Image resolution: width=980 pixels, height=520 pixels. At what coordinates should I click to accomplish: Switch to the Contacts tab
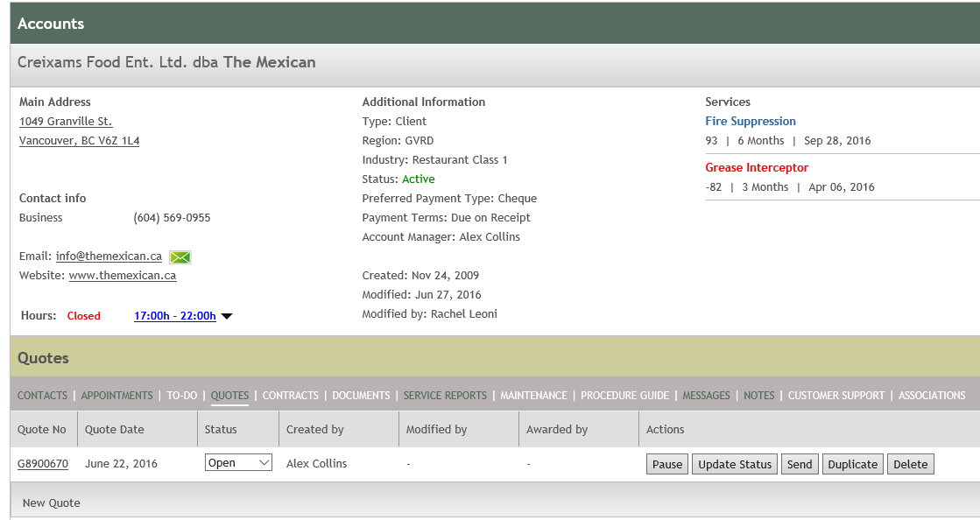pyautogui.click(x=42, y=396)
